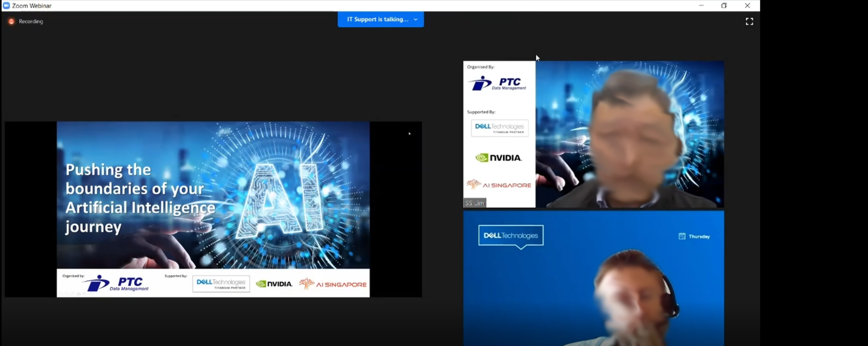Screen dimensions: 868x346
Task: Click the Dell Technologies speech-bubble logo in the lower video
Action: pyautogui.click(x=510, y=236)
